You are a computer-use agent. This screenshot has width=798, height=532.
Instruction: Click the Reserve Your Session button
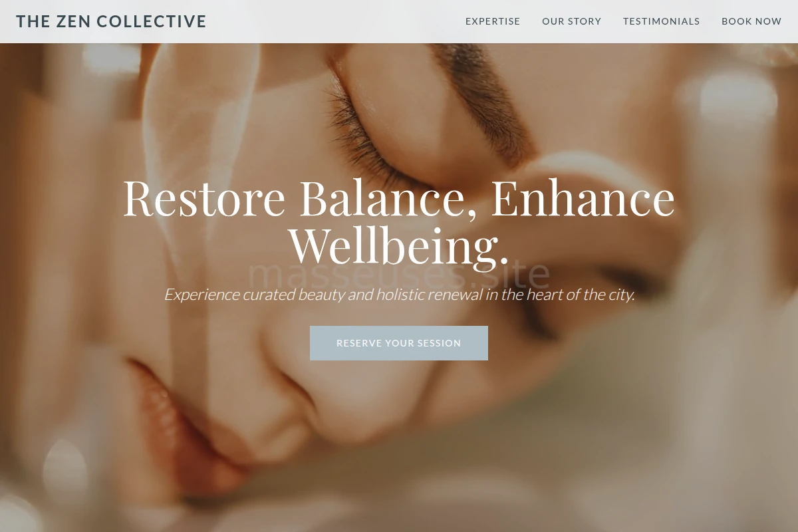pyautogui.click(x=399, y=343)
